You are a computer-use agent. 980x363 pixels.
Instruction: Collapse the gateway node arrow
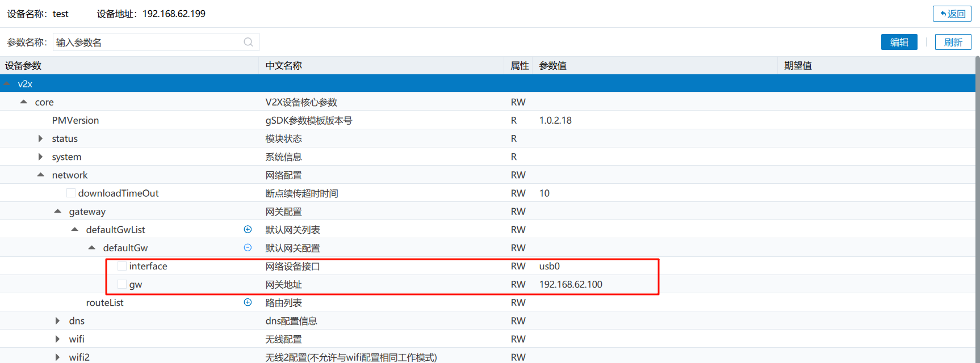tap(57, 211)
